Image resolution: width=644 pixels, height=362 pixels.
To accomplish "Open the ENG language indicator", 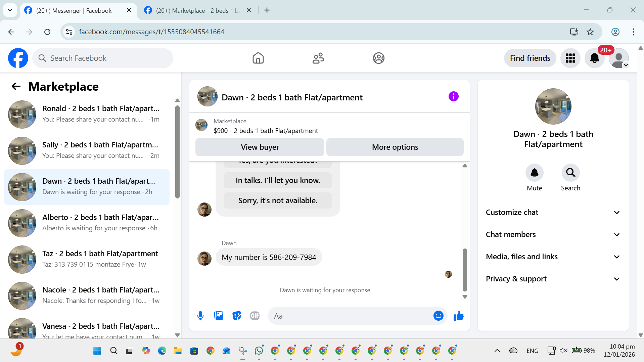I will [532, 351].
